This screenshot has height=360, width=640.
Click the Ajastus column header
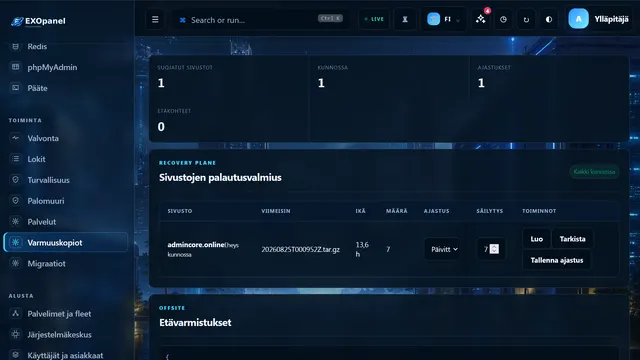[436, 211]
